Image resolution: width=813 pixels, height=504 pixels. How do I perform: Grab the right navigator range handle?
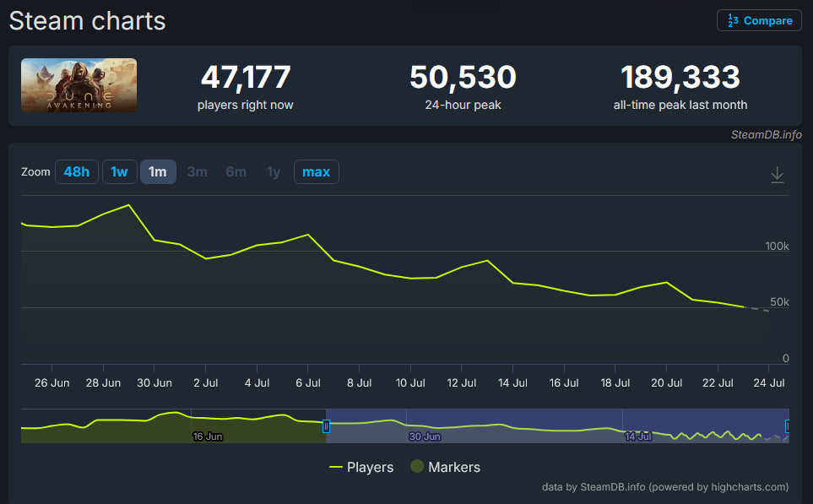tap(787, 426)
